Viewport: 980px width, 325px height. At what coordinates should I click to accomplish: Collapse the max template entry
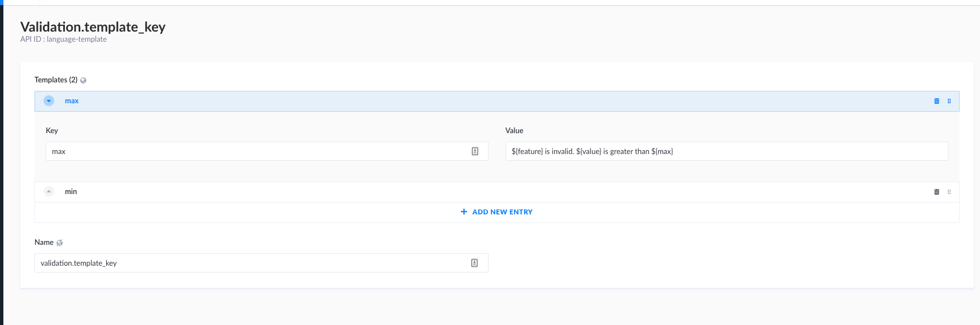point(49,101)
